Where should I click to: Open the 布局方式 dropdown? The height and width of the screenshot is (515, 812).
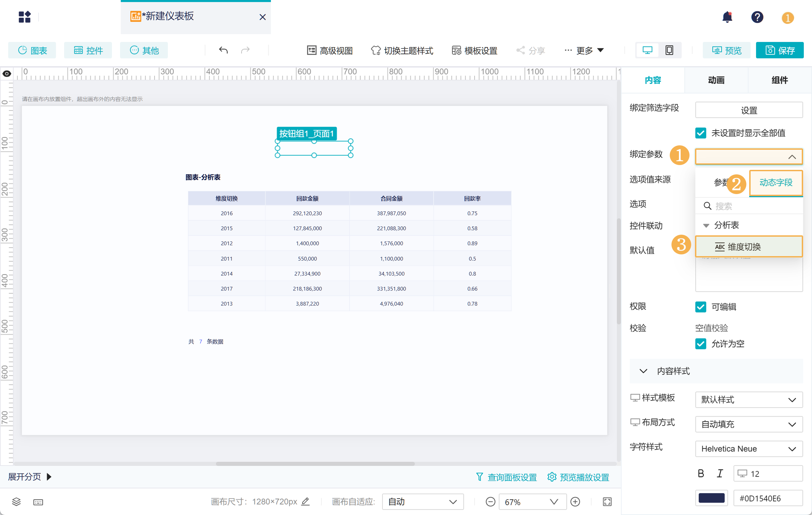(x=749, y=424)
